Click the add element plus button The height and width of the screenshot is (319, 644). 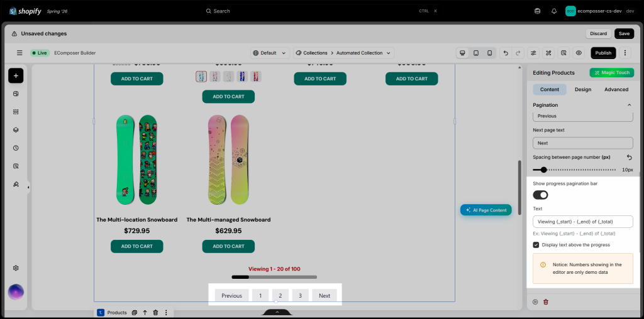16,75
